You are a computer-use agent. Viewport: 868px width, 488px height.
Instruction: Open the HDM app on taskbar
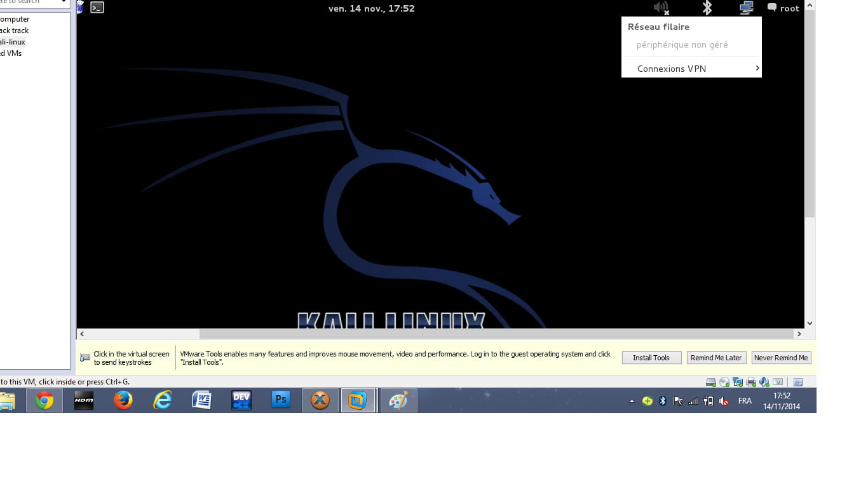[84, 401]
